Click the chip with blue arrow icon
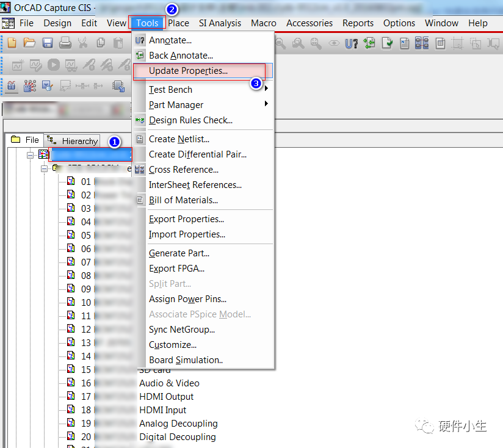This screenshot has width=503, height=448. [x=118, y=86]
